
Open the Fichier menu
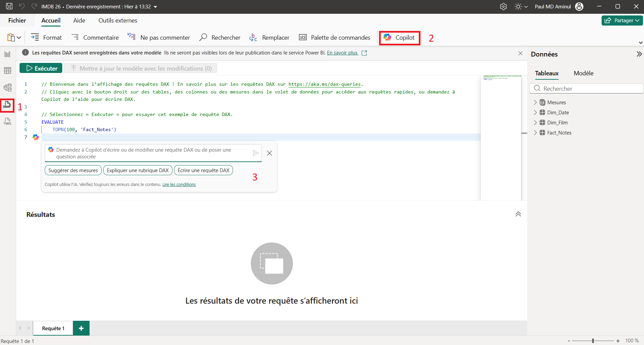[17, 21]
